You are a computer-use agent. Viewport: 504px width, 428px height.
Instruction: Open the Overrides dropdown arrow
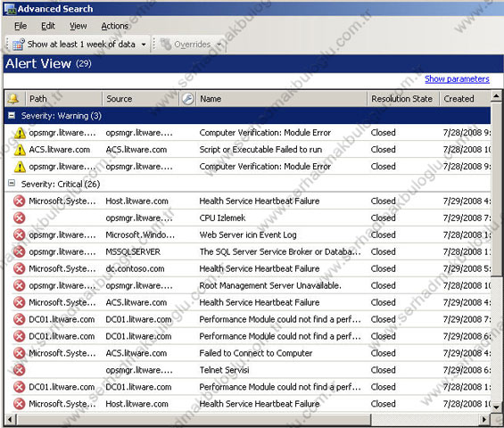click(219, 45)
